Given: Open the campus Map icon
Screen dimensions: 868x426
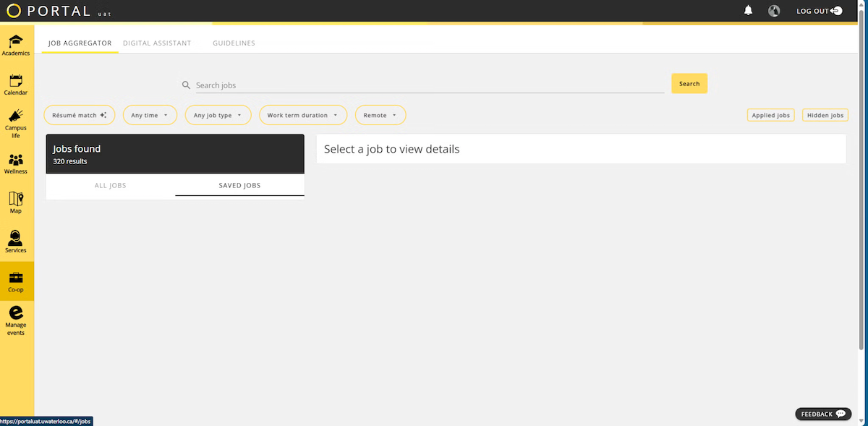Looking at the screenshot, I should pyautogui.click(x=16, y=201).
